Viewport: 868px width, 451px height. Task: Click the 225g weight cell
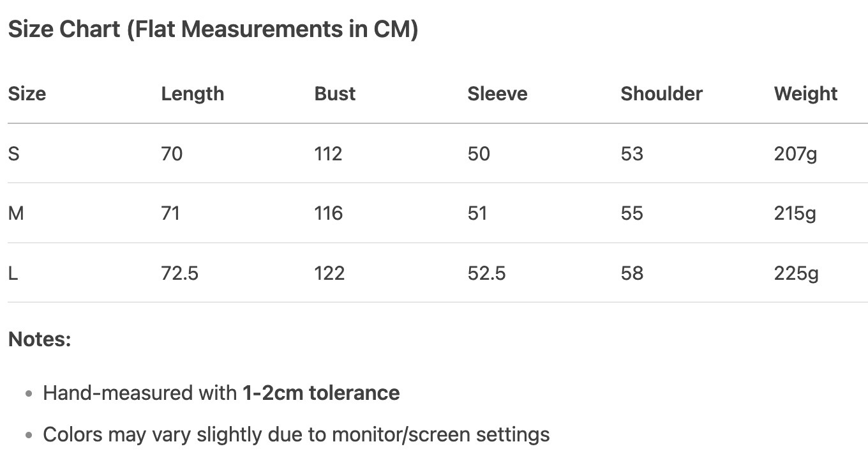(796, 273)
